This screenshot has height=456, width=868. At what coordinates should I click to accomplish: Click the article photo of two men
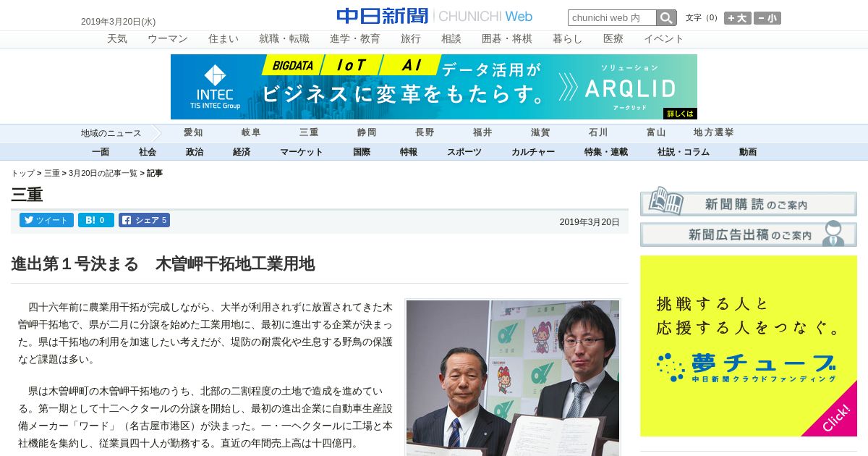pyautogui.click(x=513, y=378)
